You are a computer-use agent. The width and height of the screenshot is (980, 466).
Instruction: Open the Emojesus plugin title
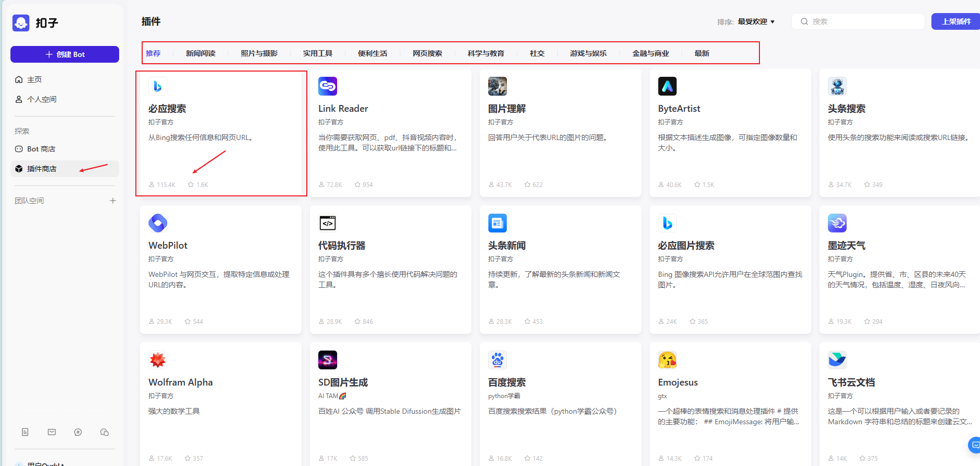pos(678,382)
